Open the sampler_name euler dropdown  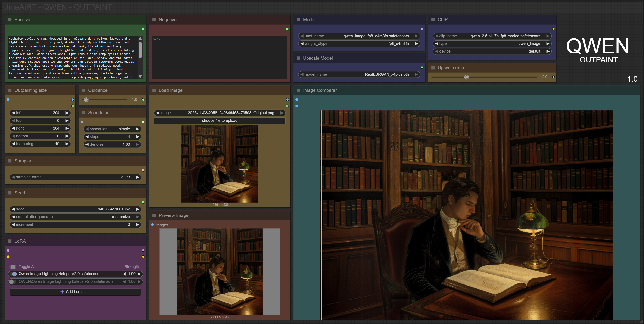pos(75,177)
